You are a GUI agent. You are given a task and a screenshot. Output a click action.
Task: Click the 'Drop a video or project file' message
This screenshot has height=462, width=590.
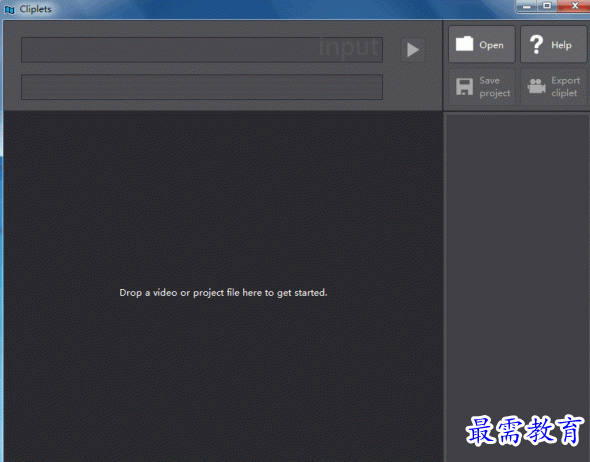coord(223,293)
